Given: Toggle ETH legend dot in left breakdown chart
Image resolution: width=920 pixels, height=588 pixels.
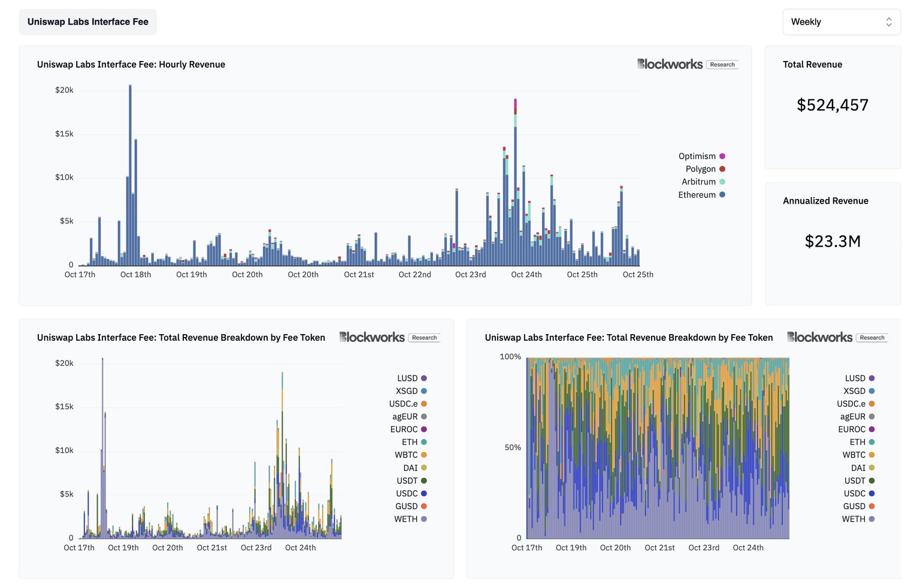Looking at the screenshot, I should pos(424,442).
